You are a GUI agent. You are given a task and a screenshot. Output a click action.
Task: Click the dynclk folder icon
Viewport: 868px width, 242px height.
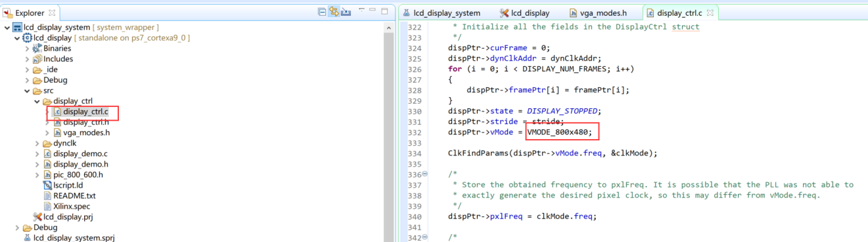coord(47,143)
